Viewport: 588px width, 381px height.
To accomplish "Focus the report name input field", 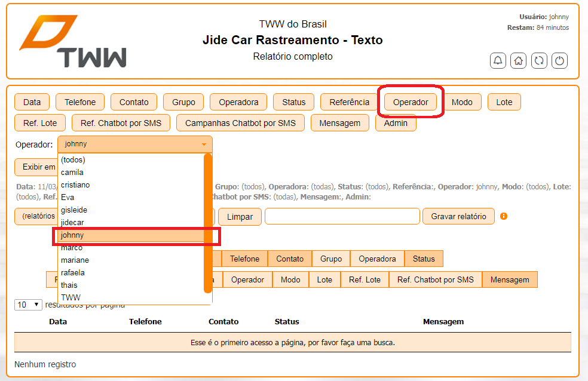I will point(342,216).
